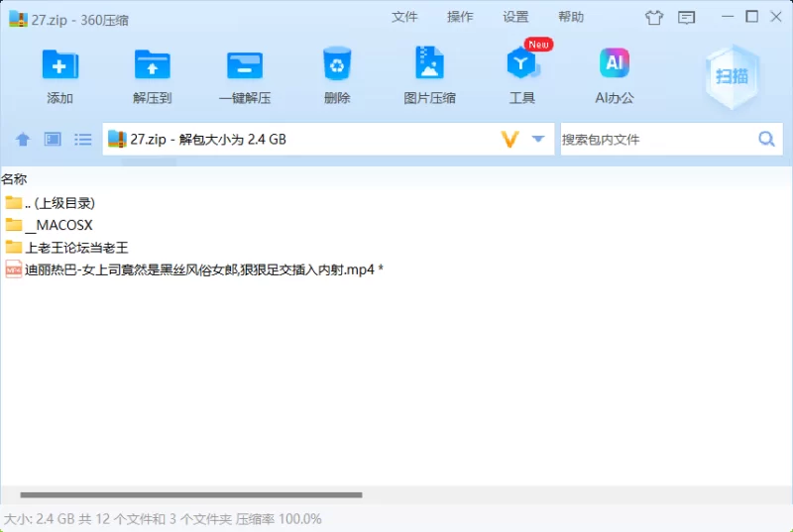The image size is (793, 532).
Task: Click the horizontal scrollbar at the bottom
Action: (190, 494)
